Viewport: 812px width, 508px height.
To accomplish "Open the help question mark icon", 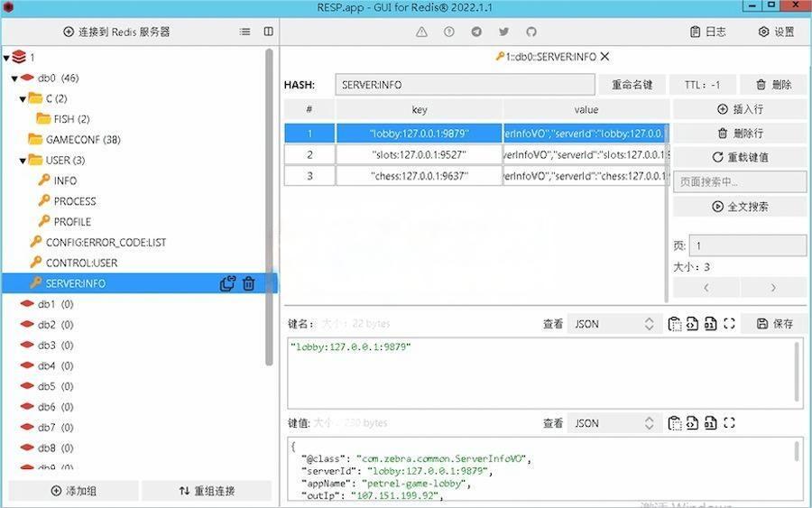I will (x=449, y=32).
